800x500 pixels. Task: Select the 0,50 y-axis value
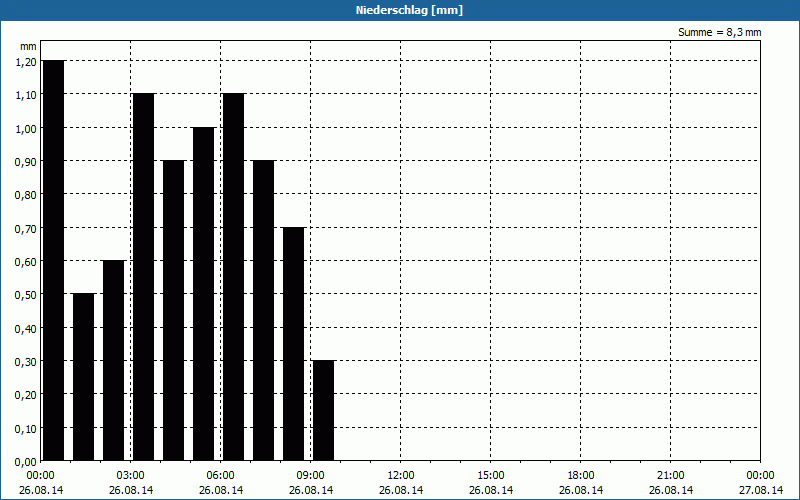point(26,294)
